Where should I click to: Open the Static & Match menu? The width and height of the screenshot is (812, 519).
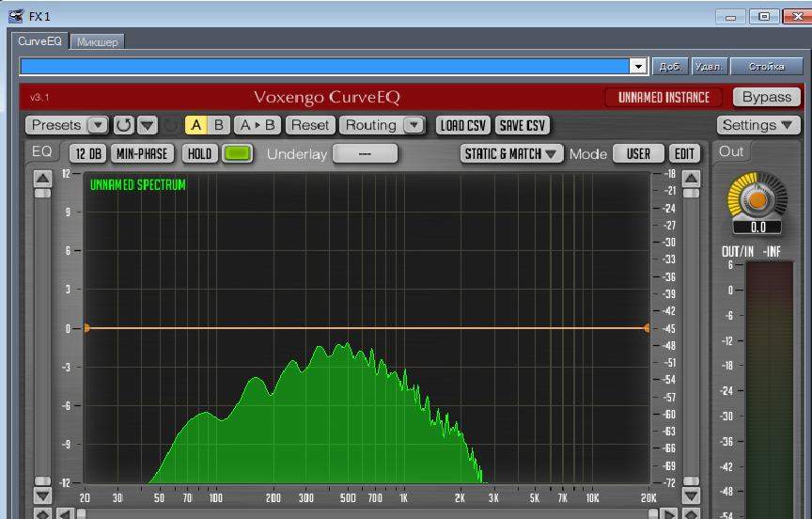pos(511,153)
